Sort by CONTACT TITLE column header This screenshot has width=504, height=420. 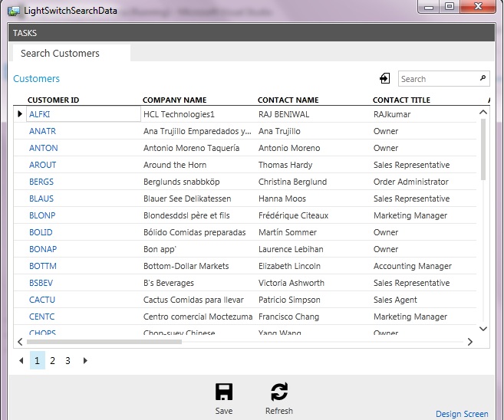[x=401, y=100]
